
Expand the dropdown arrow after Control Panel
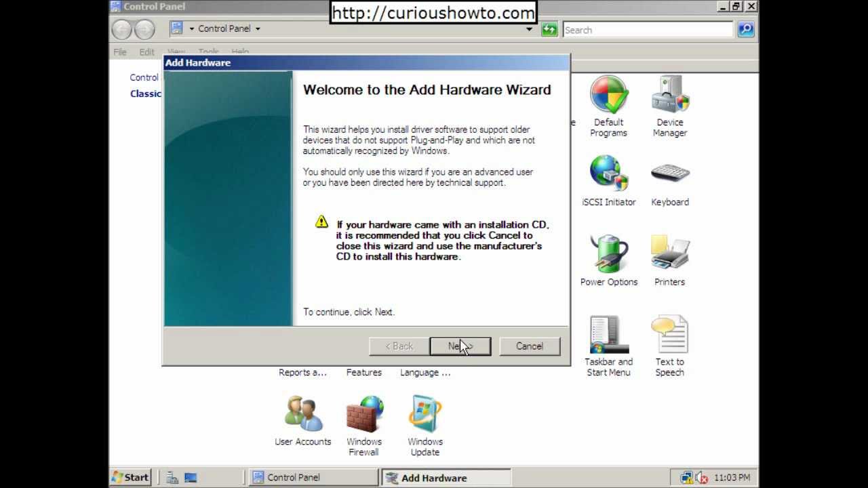258,29
